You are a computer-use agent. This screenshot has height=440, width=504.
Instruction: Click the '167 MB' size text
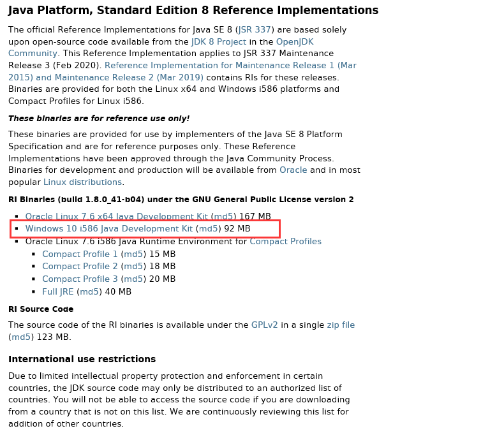255,216
